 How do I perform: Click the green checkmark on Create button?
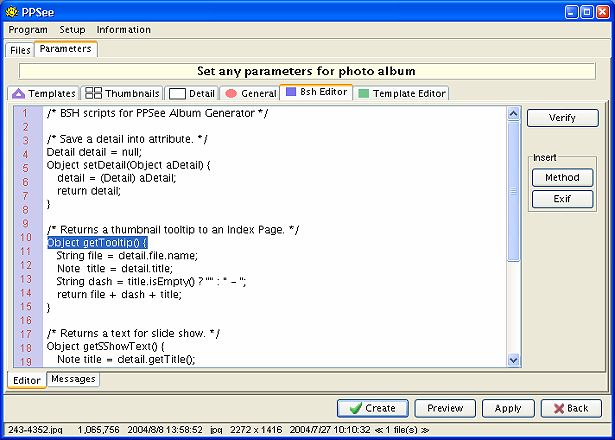[x=355, y=408]
